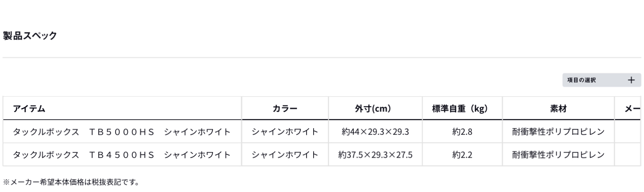Click the 素材 column header
This screenshot has height=192, width=644.
(558, 109)
